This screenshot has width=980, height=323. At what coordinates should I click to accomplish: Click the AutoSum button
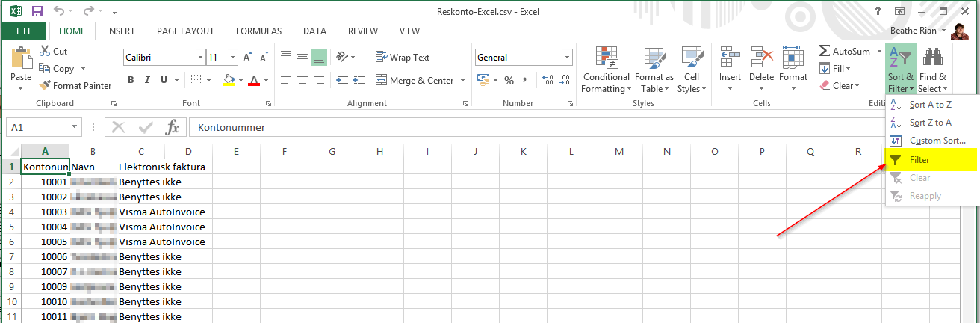click(x=844, y=51)
